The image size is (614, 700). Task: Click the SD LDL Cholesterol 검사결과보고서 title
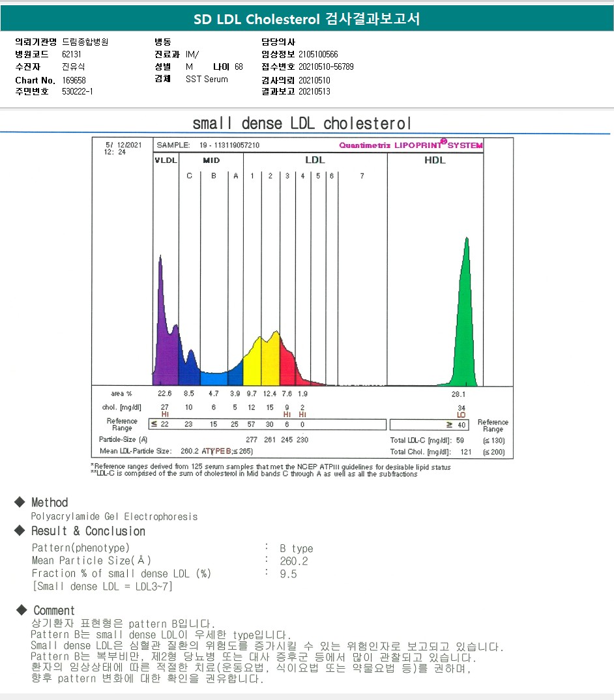point(307,19)
